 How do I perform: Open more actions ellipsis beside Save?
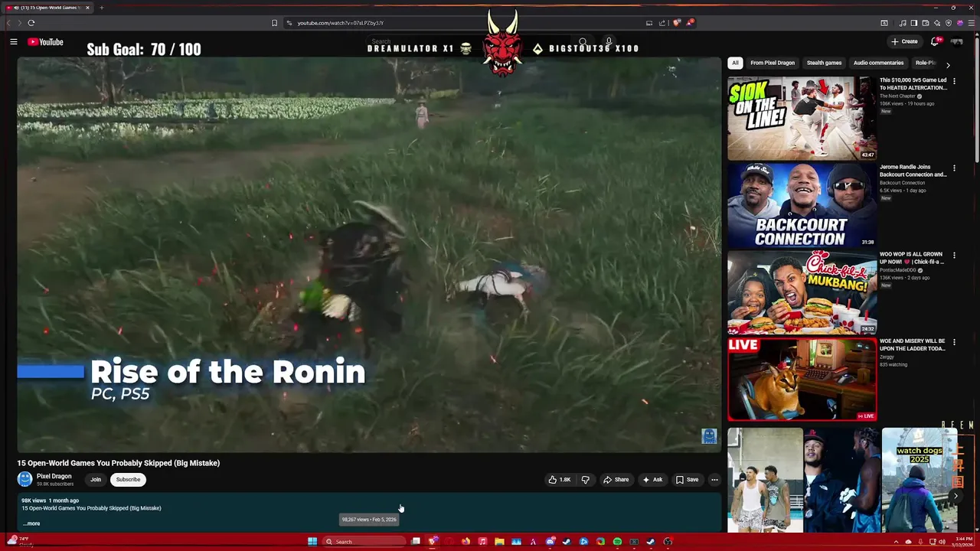point(714,480)
